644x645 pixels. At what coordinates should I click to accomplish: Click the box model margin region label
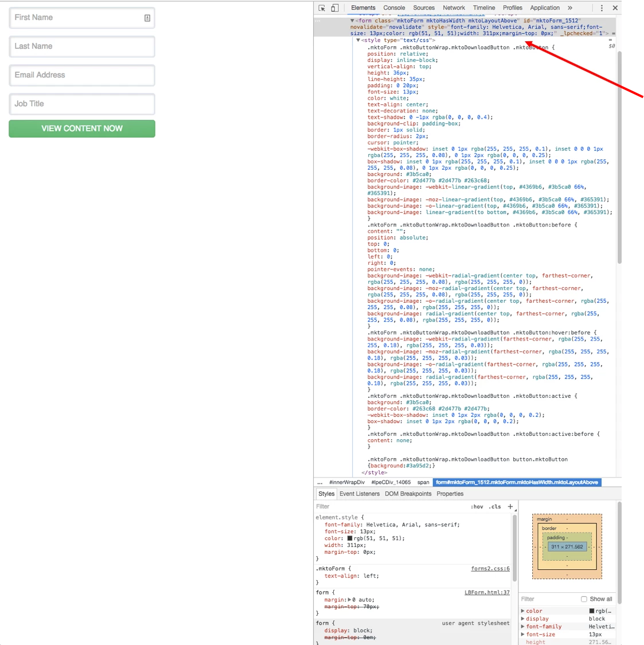(544, 519)
